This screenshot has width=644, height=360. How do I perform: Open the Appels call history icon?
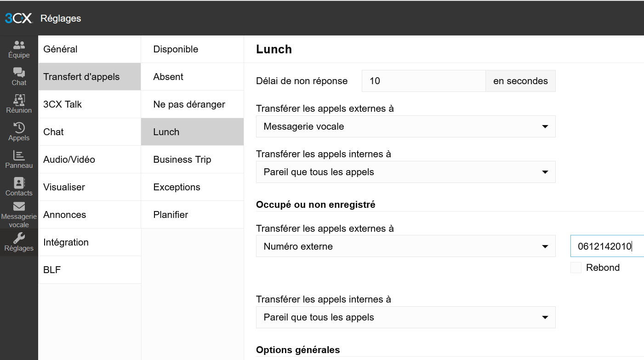pyautogui.click(x=19, y=128)
